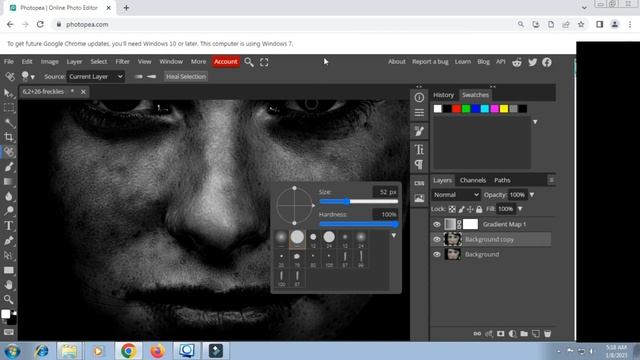Toggle lock position icon
Screen dimensions: 640x360
pos(470,209)
